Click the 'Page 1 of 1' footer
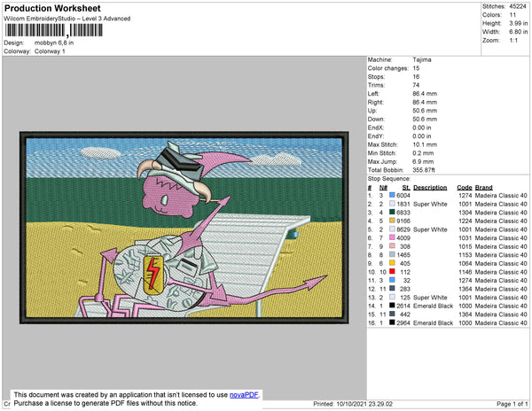This screenshot has height=411, width=532. [512, 404]
